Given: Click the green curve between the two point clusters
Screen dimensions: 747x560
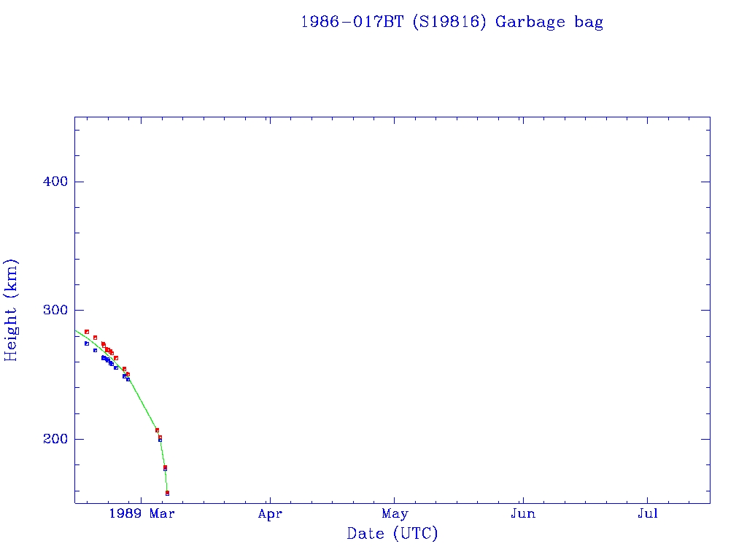Looking at the screenshot, I should tap(142, 405).
